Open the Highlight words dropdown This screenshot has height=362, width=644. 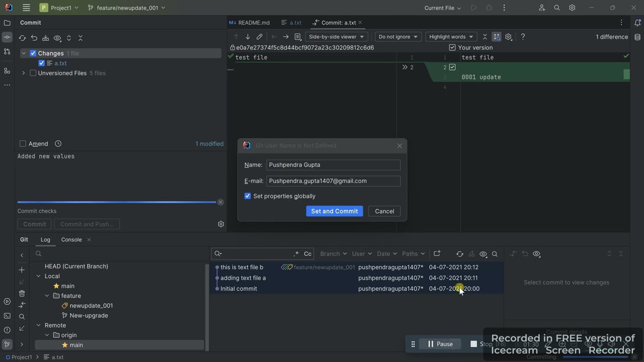tap(451, 37)
